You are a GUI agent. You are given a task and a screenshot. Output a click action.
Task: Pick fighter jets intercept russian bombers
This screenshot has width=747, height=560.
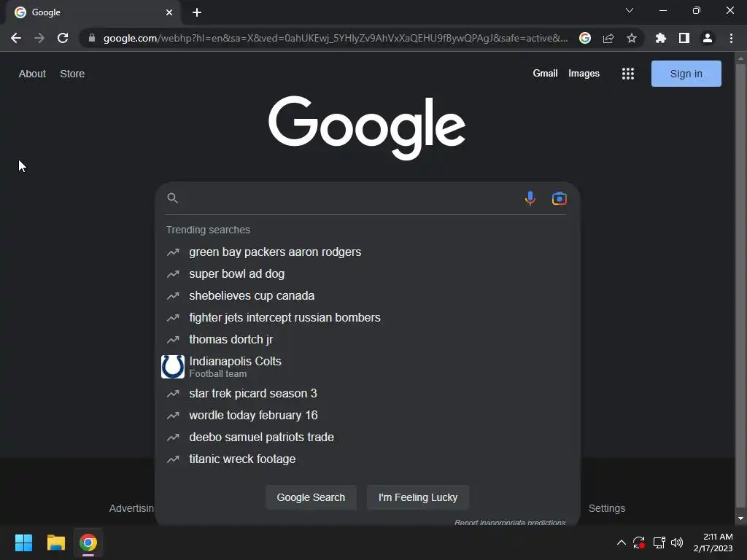(x=368, y=318)
